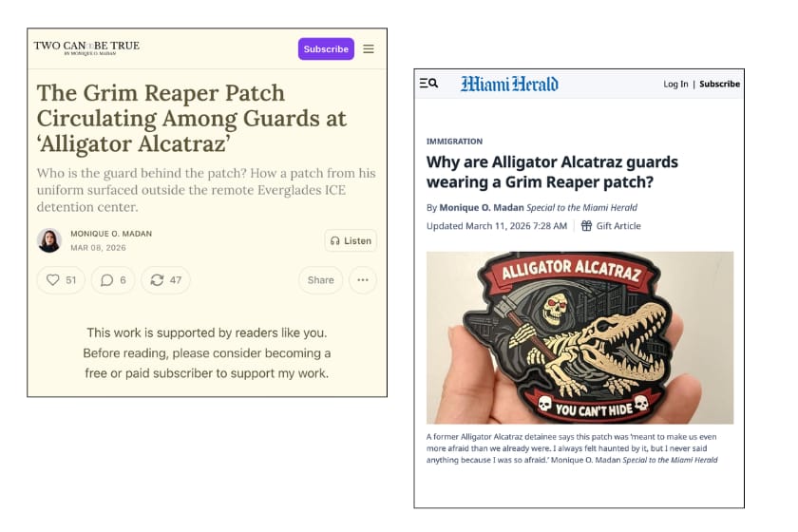Open comments via speech bubble icon
The width and height of the screenshot is (798, 532).
click(106, 280)
